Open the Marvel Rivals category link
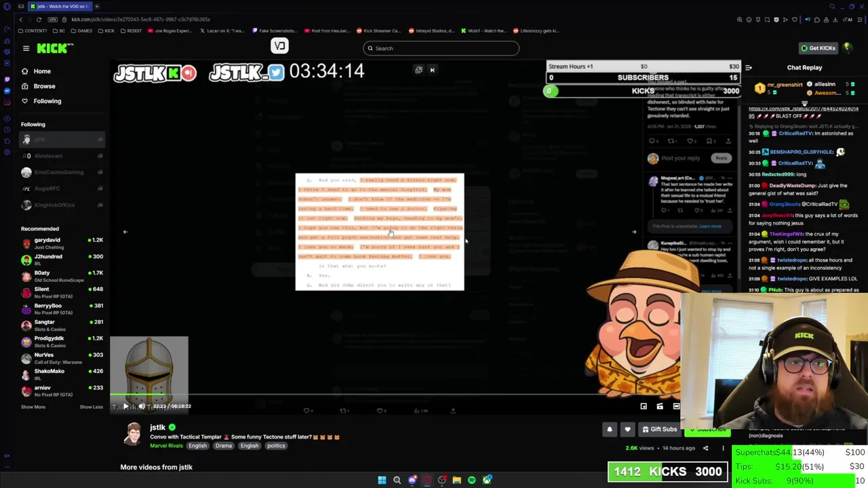 point(166,446)
